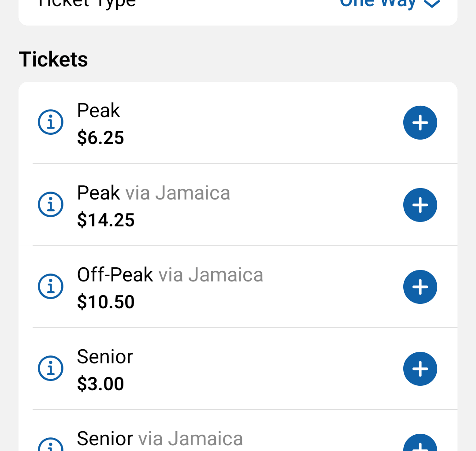Tap the $10.50 price label
Screen dimensions: 476x451
[106, 302]
